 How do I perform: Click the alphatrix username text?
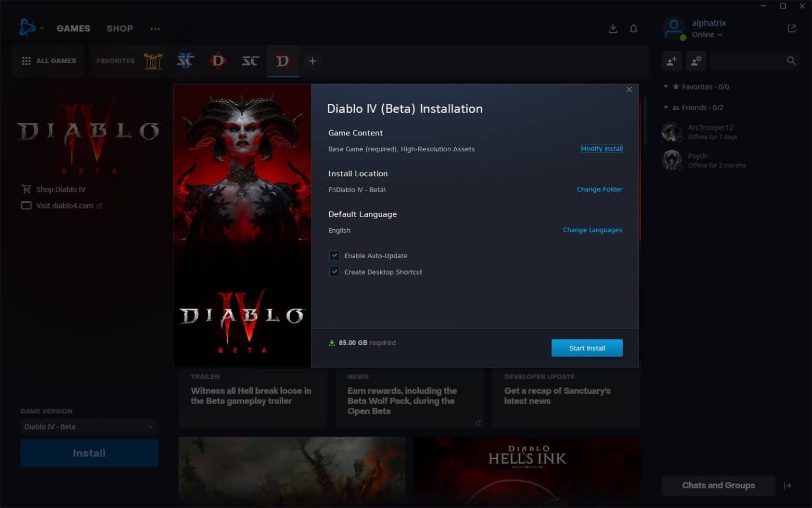709,23
